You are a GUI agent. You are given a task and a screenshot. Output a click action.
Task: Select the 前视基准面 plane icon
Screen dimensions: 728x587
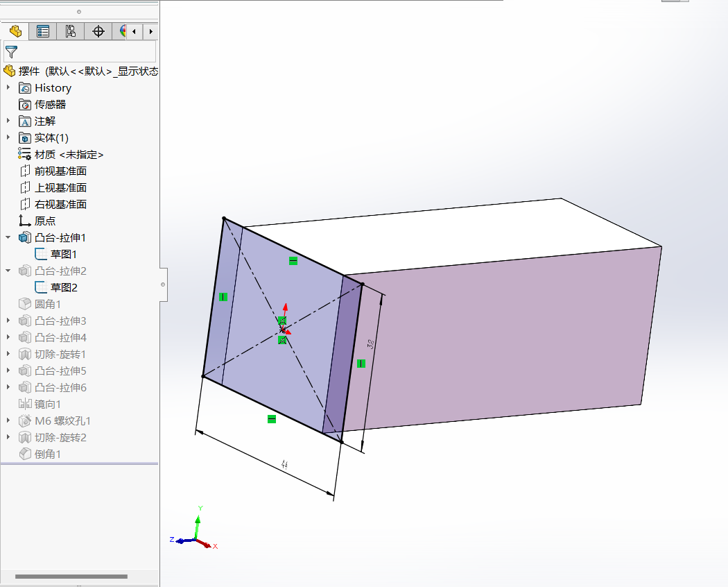tap(25, 171)
